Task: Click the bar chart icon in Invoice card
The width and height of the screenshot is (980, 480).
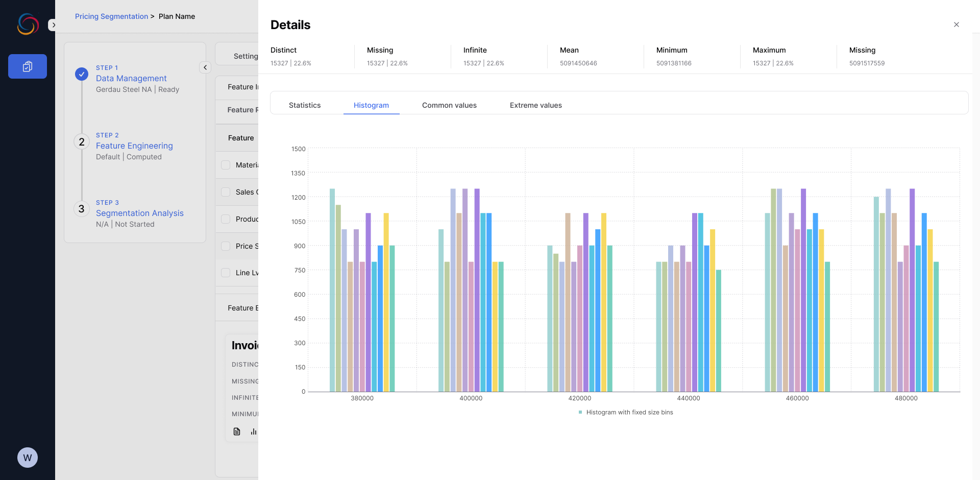Action: (253, 431)
